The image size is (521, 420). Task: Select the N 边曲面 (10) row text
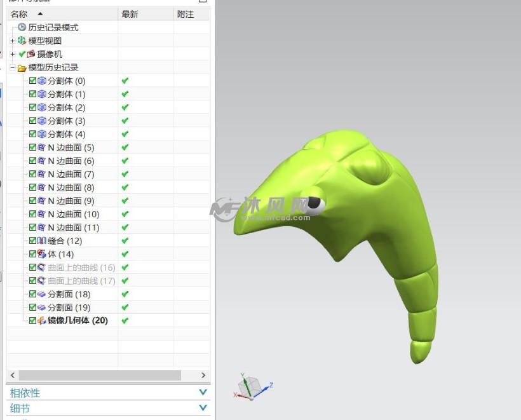[x=74, y=214]
